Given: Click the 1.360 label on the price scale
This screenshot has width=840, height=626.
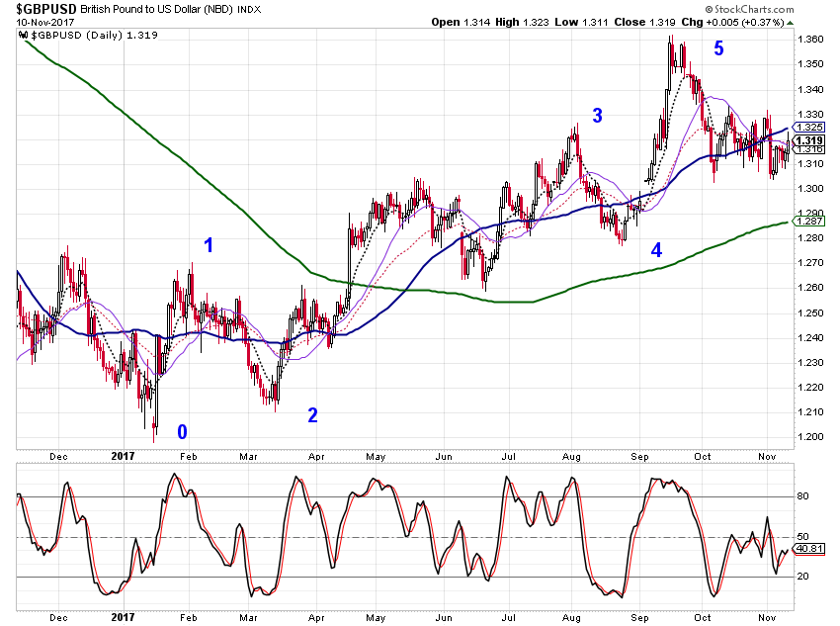Looking at the screenshot, I should [x=810, y=40].
